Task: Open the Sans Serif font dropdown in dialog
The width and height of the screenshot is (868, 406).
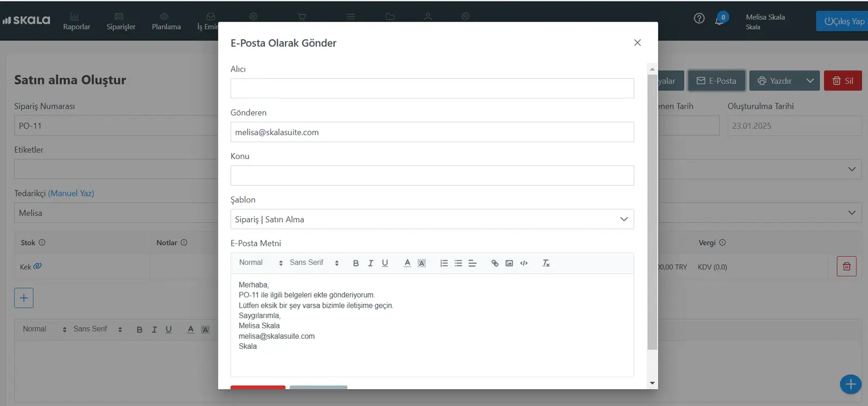Action: click(314, 263)
